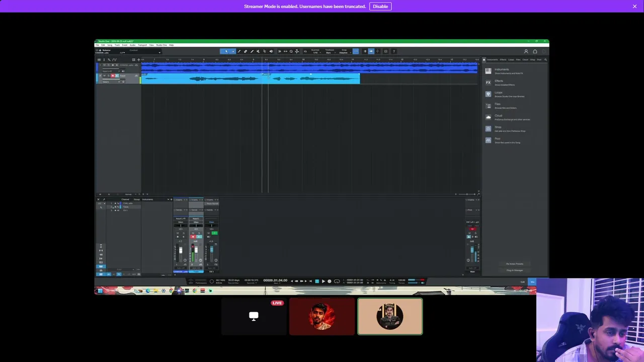Select the Listen tool
Viewport: 644px width, 362px height.
[x=271, y=51]
